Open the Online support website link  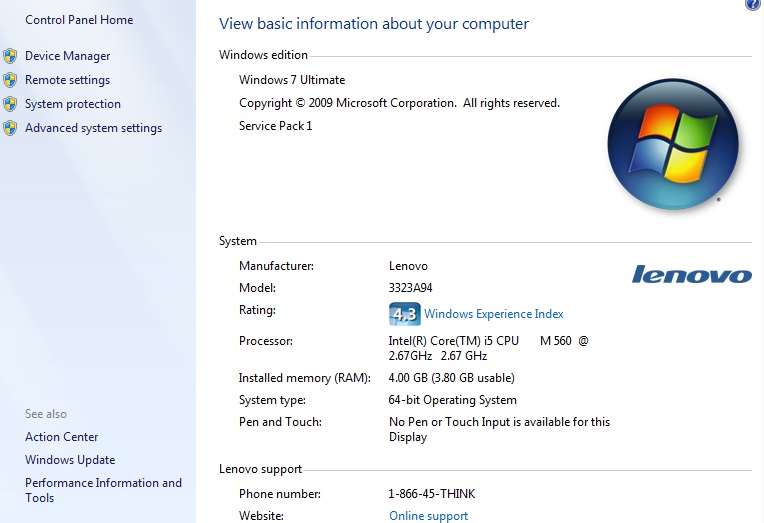click(428, 516)
